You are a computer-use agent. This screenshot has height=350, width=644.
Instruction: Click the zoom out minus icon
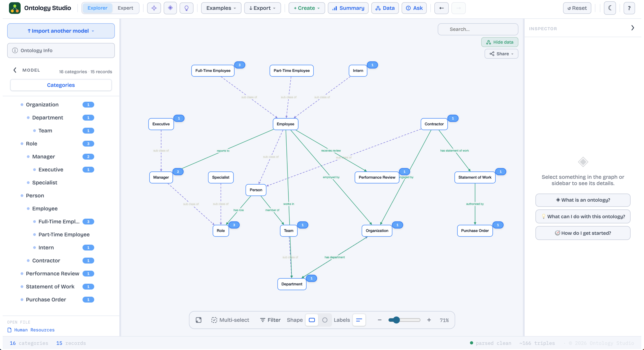[x=380, y=320]
